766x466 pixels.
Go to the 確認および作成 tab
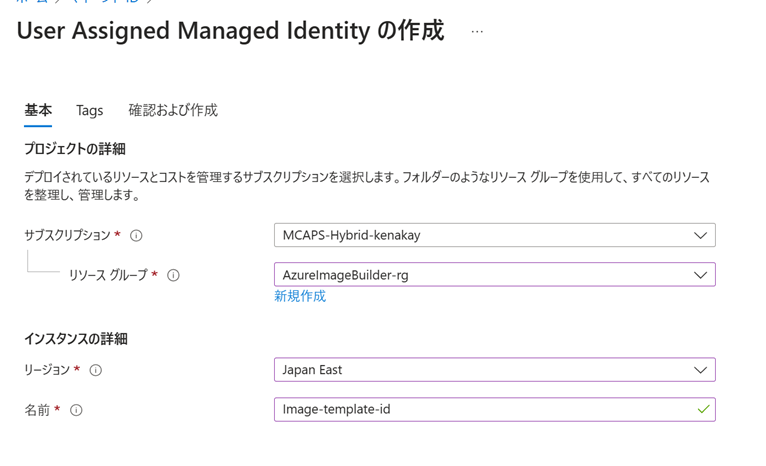click(173, 111)
